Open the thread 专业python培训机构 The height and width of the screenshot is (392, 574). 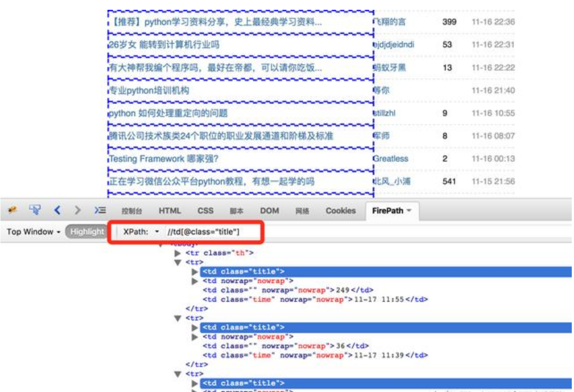point(149,90)
